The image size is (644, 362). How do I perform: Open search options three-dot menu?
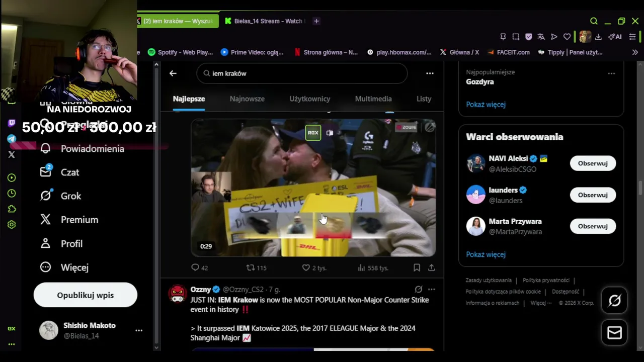[x=430, y=73]
